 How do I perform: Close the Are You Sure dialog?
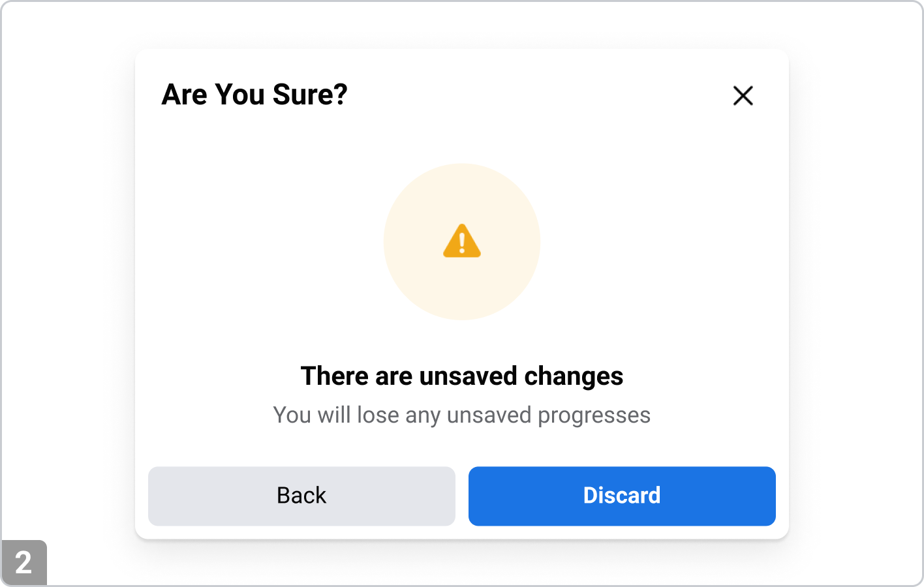743,96
